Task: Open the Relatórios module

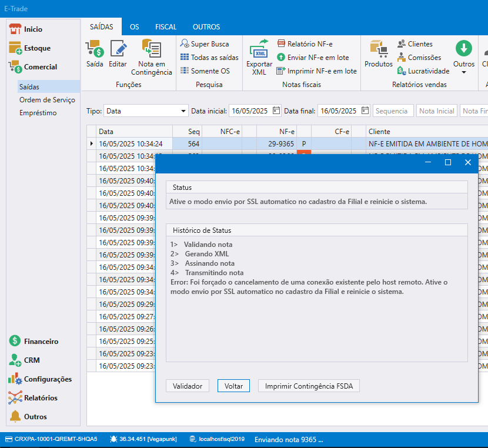Action: coord(33,397)
